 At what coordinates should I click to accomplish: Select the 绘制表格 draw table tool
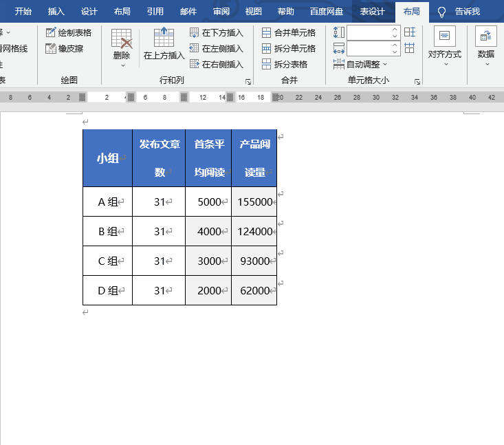69,32
